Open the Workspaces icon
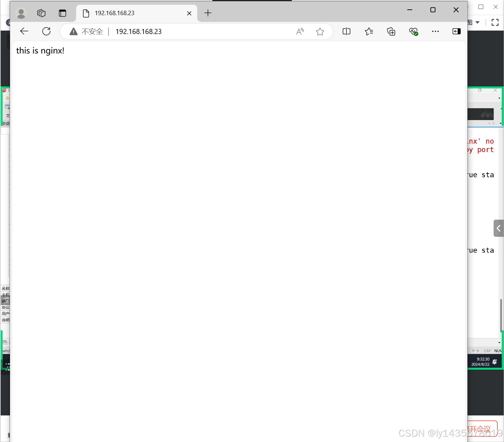Image resolution: width=504 pixels, height=442 pixels. (x=41, y=13)
